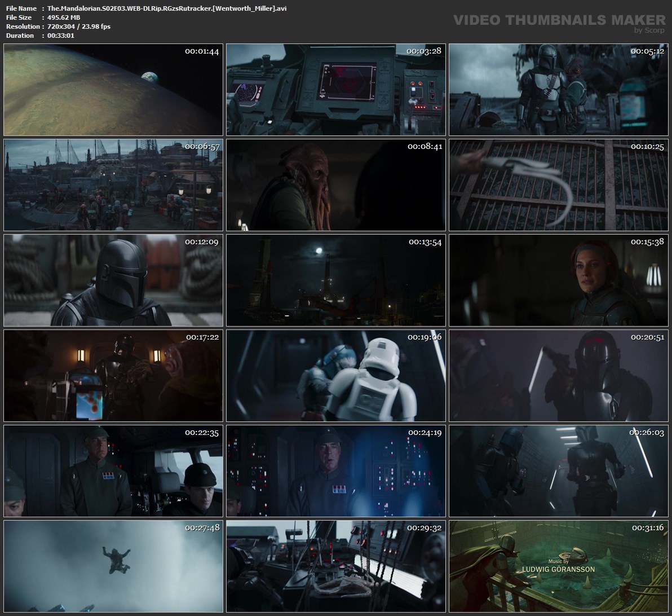Viewport: 672px width, 616px height.
Task: Click the thumbnail at 00:01:44
Action: click(113, 89)
